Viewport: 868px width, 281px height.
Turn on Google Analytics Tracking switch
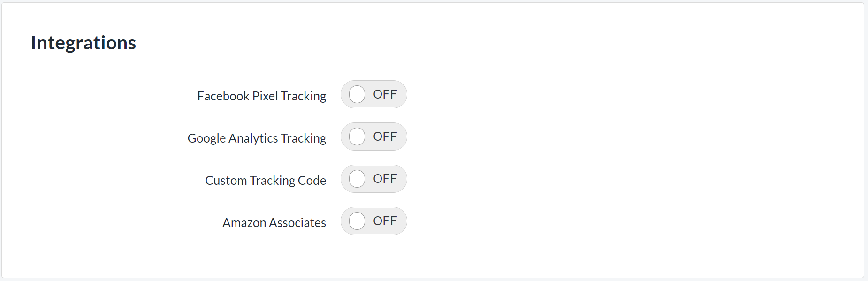click(373, 137)
